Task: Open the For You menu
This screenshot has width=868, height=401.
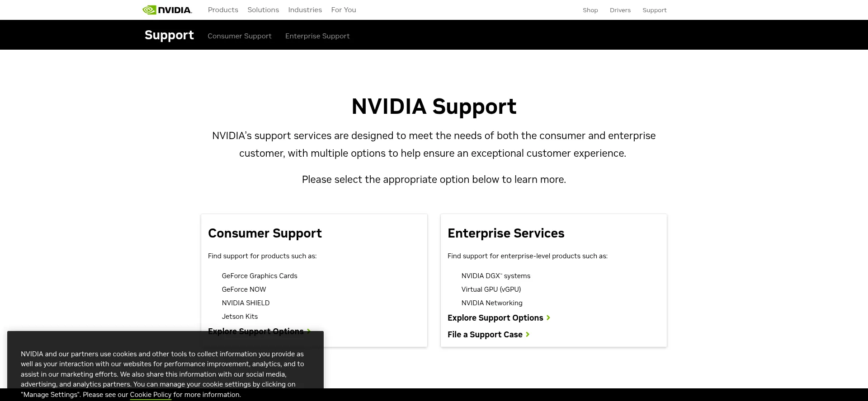Action: point(344,10)
